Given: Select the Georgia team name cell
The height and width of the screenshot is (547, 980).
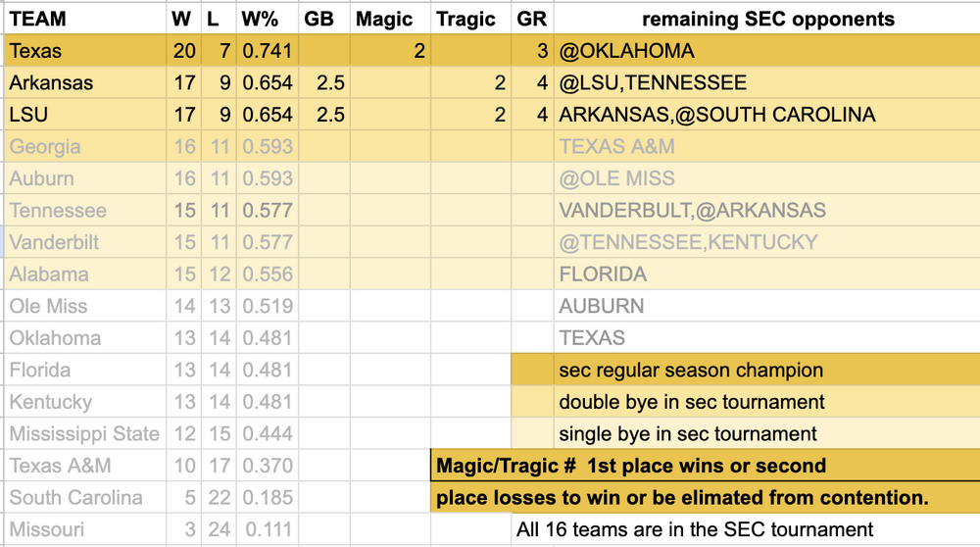Looking at the screenshot, I should (x=83, y=147).
